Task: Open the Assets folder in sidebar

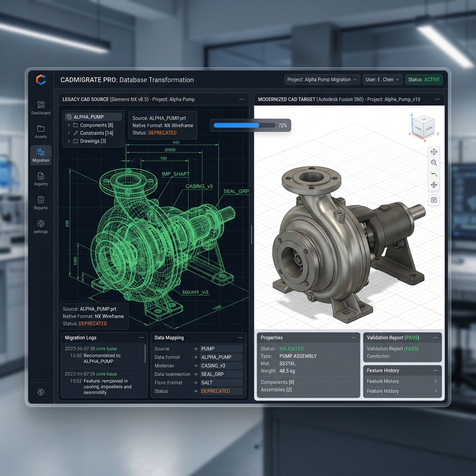Action: click(41, 132)
